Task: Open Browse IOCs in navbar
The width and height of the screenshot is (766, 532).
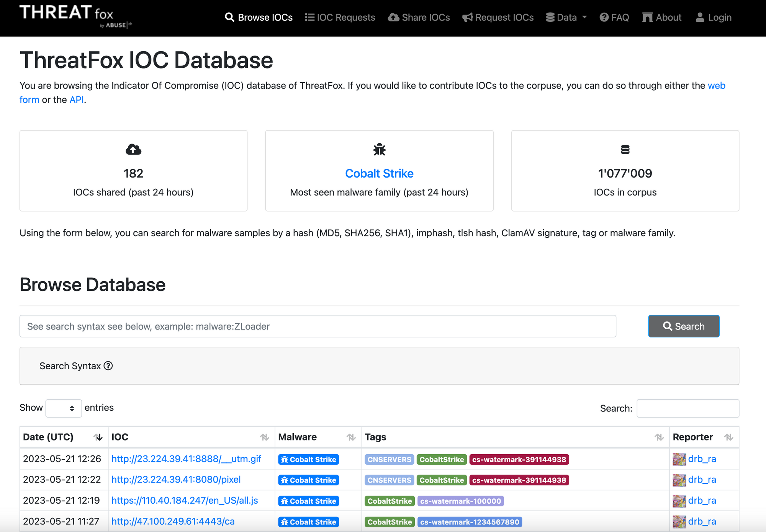Action: [x=259, y=17]
